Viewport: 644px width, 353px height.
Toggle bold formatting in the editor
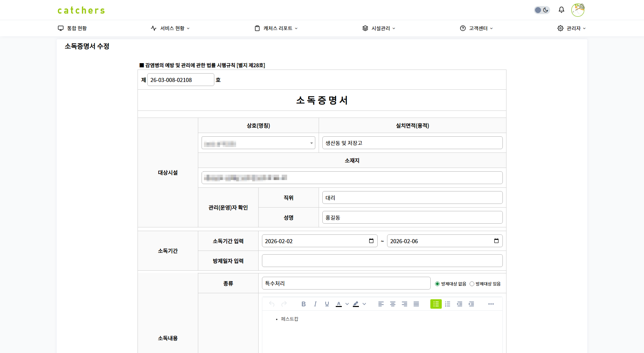[304, 304]
